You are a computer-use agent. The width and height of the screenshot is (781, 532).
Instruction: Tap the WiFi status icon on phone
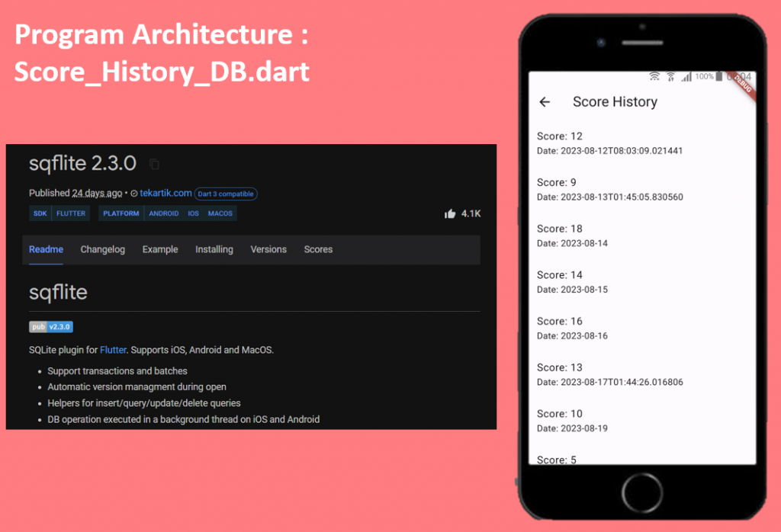pos(654,77)
